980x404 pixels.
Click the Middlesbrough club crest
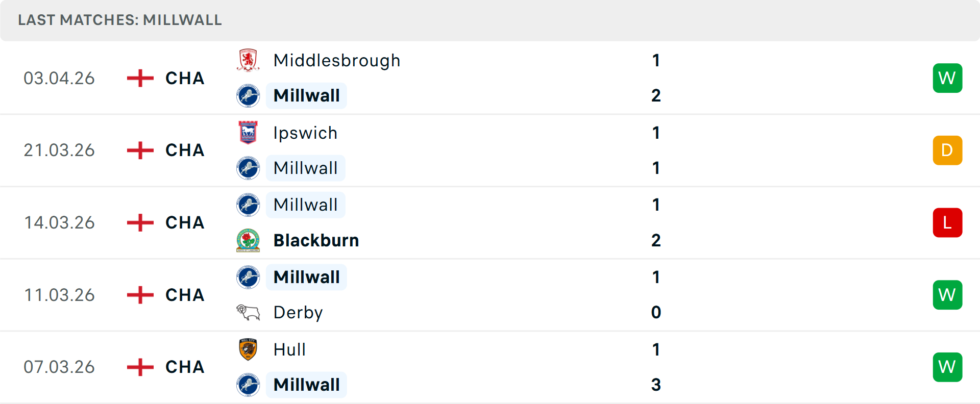[x=248, y=60]
